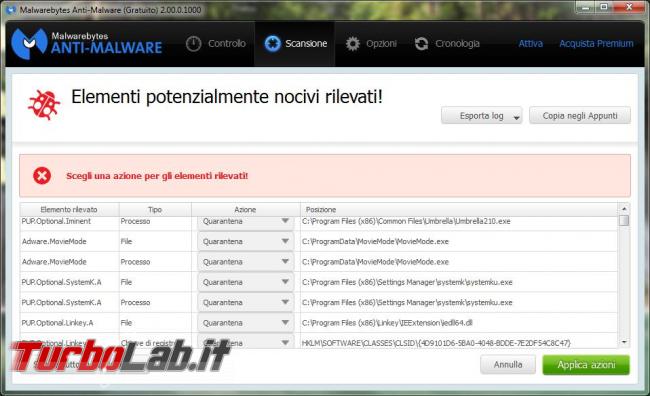650x396 pixels.
Task: Open the Opzioni tab
Action: tap(371, 44)
